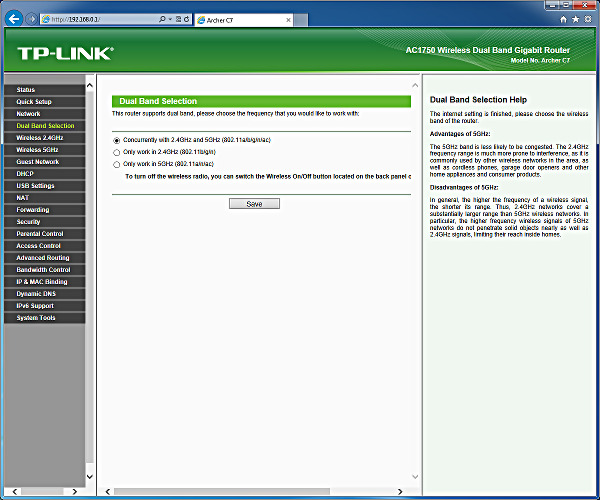Click sidebar horizontal scroll right arrow
The image size is (600, 500).
coord(75,492)
